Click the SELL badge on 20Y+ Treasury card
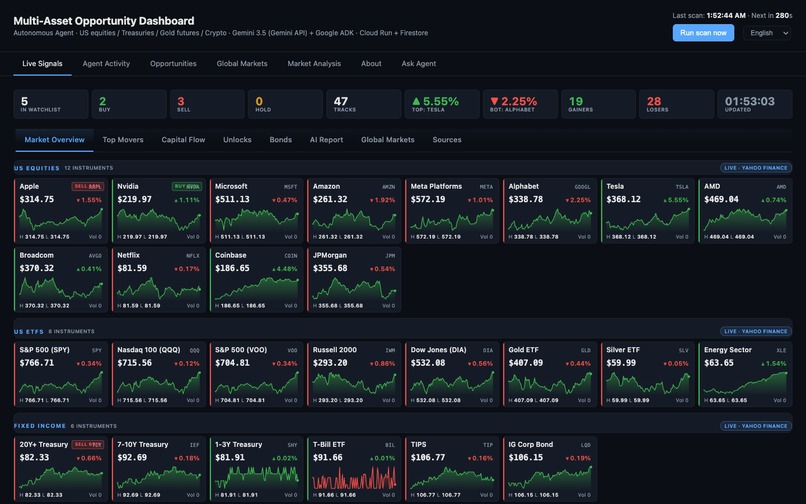 click(87, 444)
